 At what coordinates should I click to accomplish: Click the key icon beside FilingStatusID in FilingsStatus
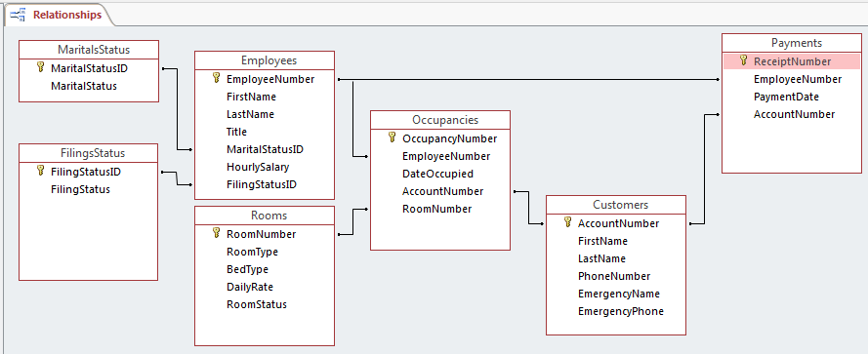coord(40,171)
